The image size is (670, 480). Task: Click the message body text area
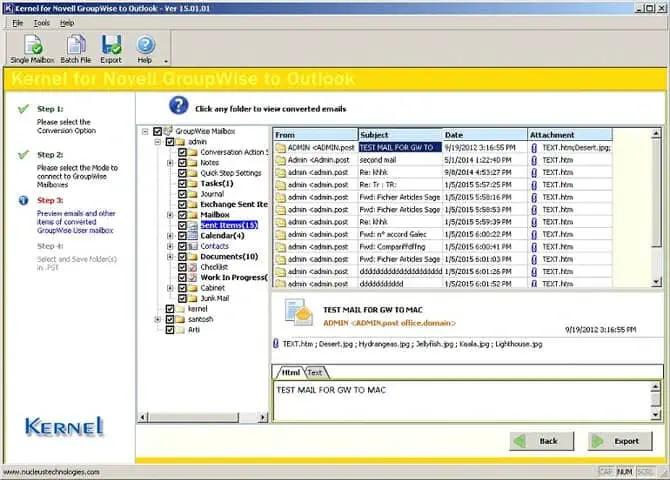461,401
